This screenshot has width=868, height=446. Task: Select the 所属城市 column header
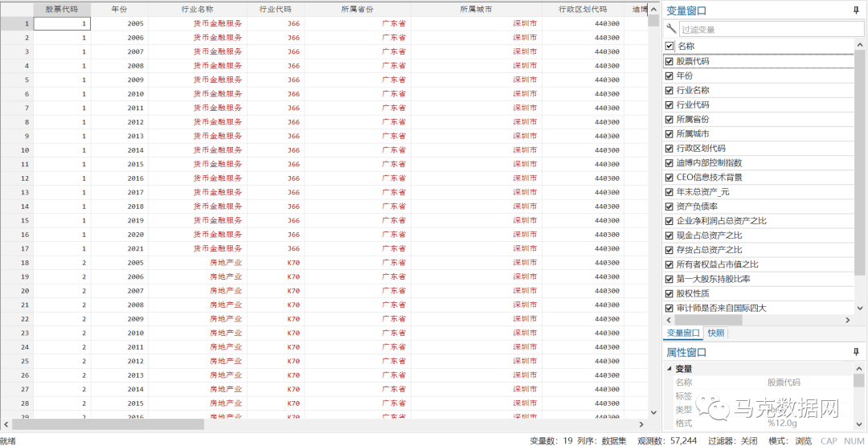point(477,10)
